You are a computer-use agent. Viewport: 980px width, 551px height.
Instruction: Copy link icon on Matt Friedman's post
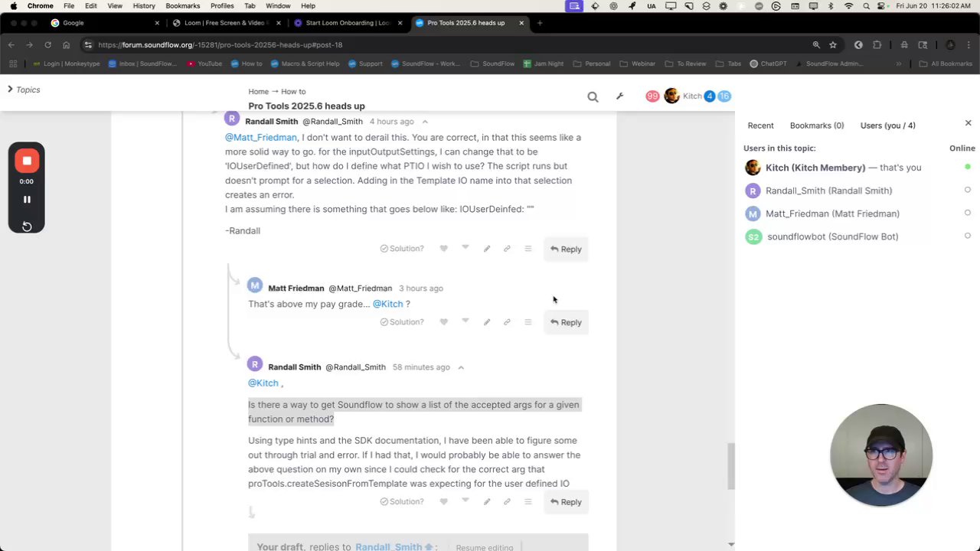click(x=507, y=322)
